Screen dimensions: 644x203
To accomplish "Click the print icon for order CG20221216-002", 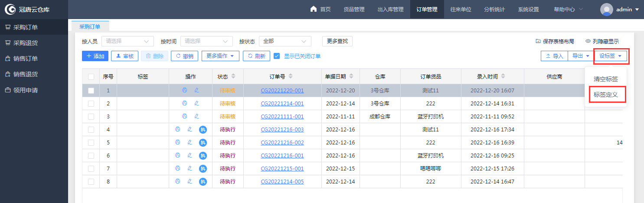I will click(x=177, y=142).
